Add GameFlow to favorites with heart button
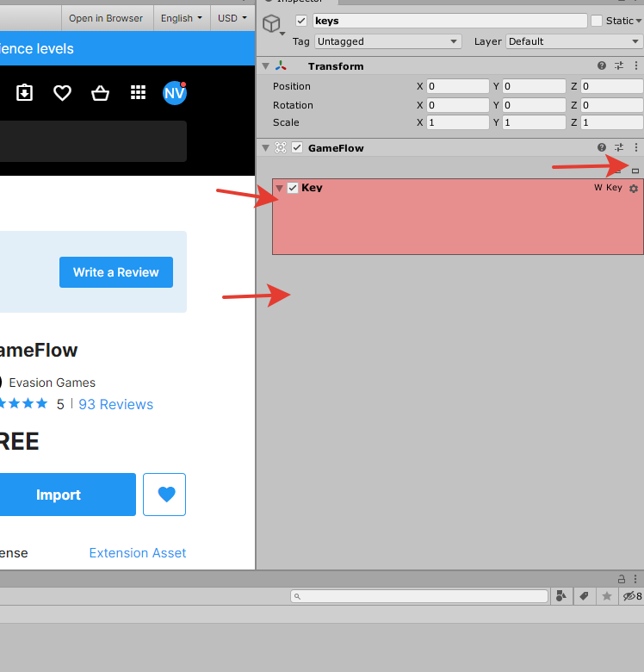 click(164, 495)
